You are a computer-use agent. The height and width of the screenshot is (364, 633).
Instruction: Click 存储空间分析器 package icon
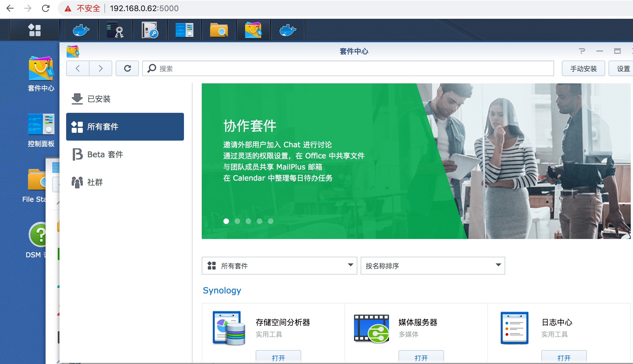pos(229,328)
